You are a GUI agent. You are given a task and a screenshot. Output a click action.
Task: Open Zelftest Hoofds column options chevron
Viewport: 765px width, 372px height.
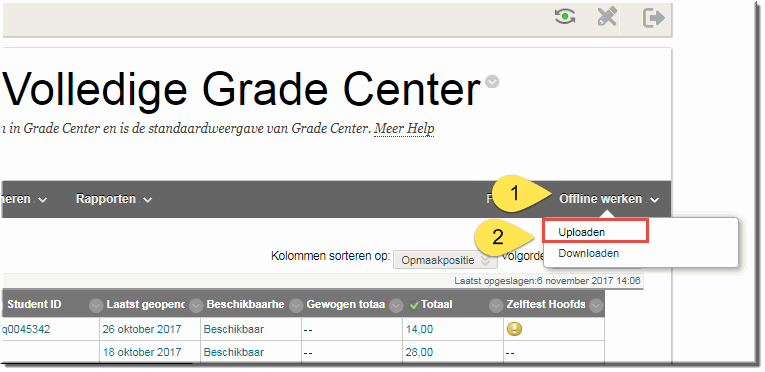click(596, 305)
